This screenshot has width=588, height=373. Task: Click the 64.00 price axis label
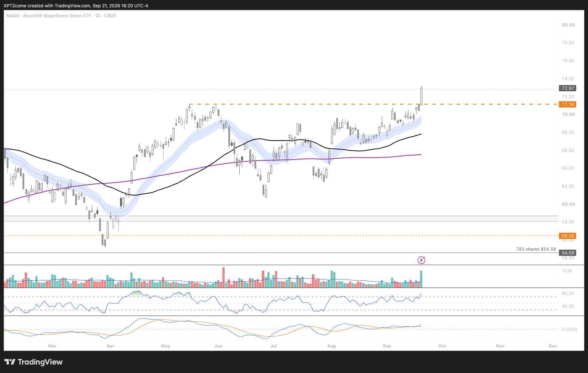568,168
